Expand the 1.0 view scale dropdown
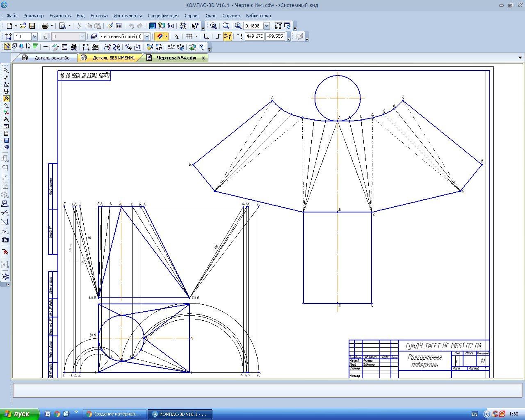525x420 pixels. coord(34,37)
